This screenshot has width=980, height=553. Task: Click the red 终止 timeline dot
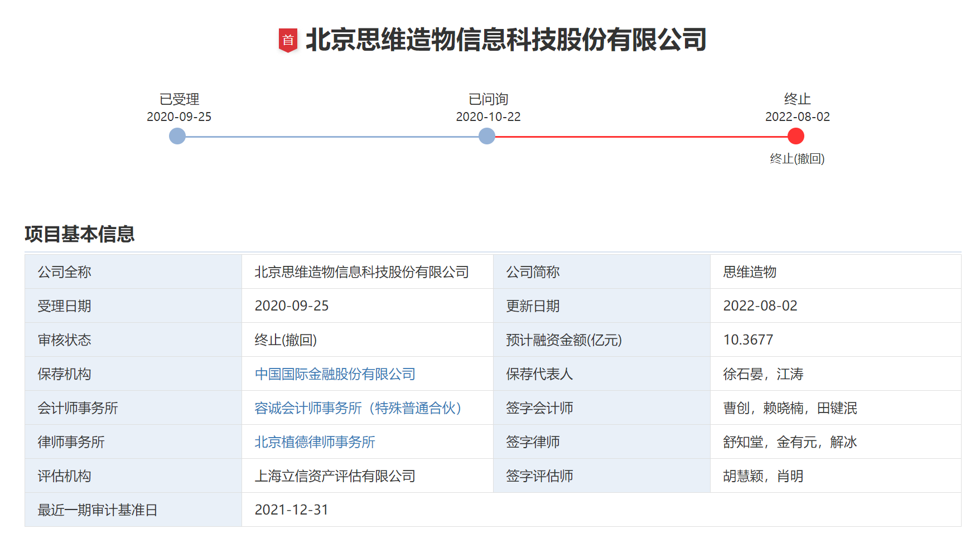pyautogui.click(x=797, y=135)
